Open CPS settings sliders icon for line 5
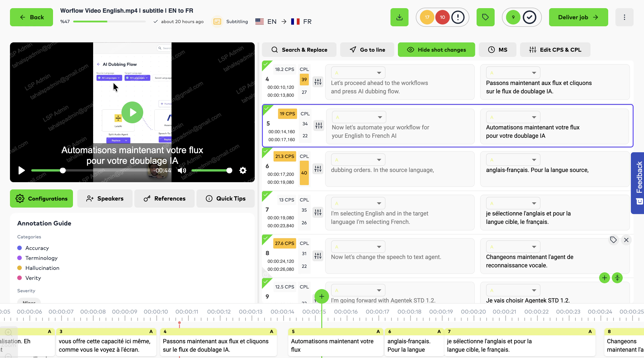The image size is (644, 358). (319, 126)
